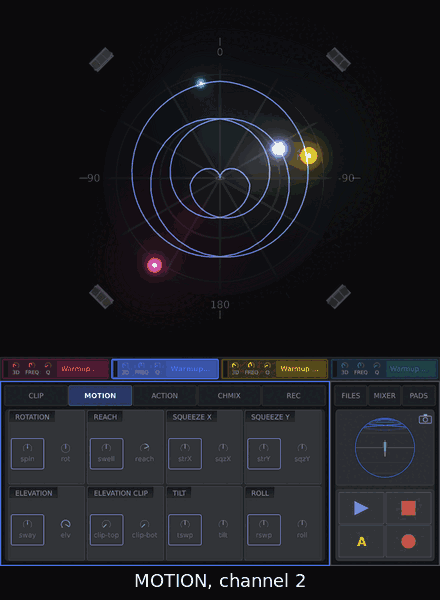This screenshot has height=600, width=440.
Task: Select the top-left speaker icon
Action: tap(101, 59)
